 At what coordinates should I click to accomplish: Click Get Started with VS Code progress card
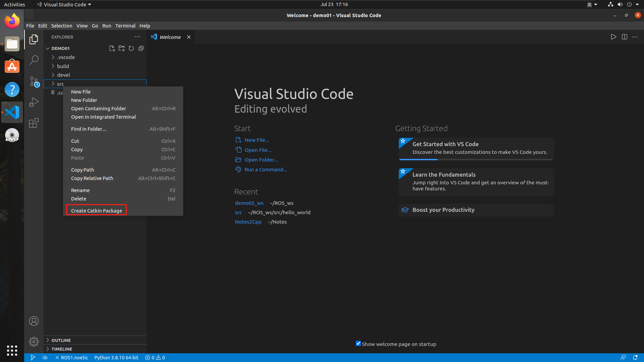(x=476, y=148)
